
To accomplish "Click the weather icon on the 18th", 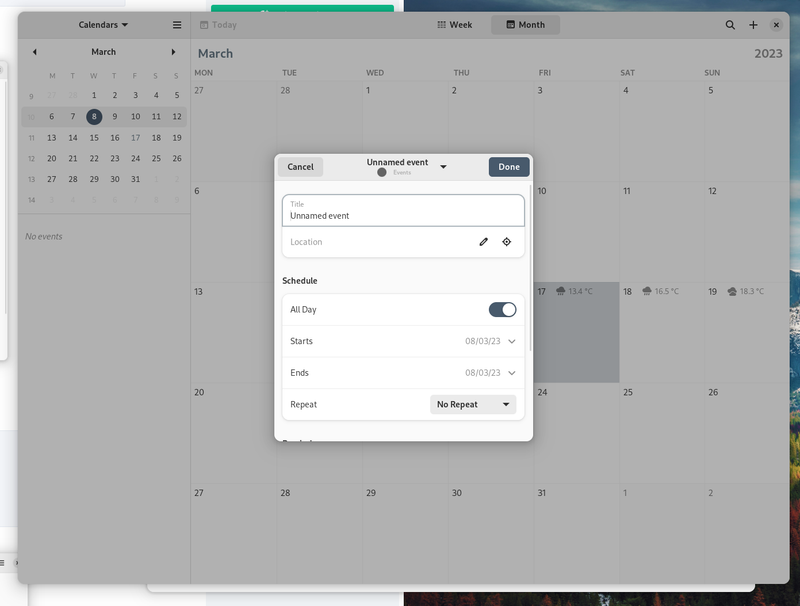I will coord(647,291).
